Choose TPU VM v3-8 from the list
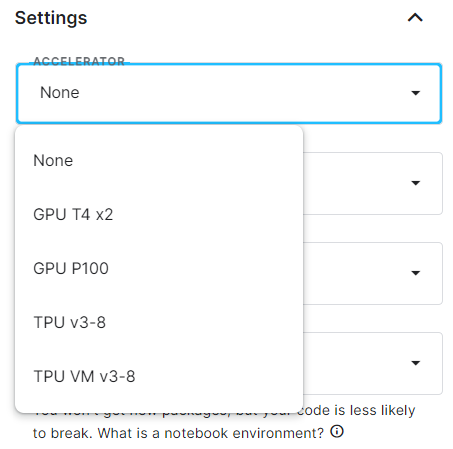The width and height of the screenshot is (453, 449). pyautogui.click(x=159, y=377)
